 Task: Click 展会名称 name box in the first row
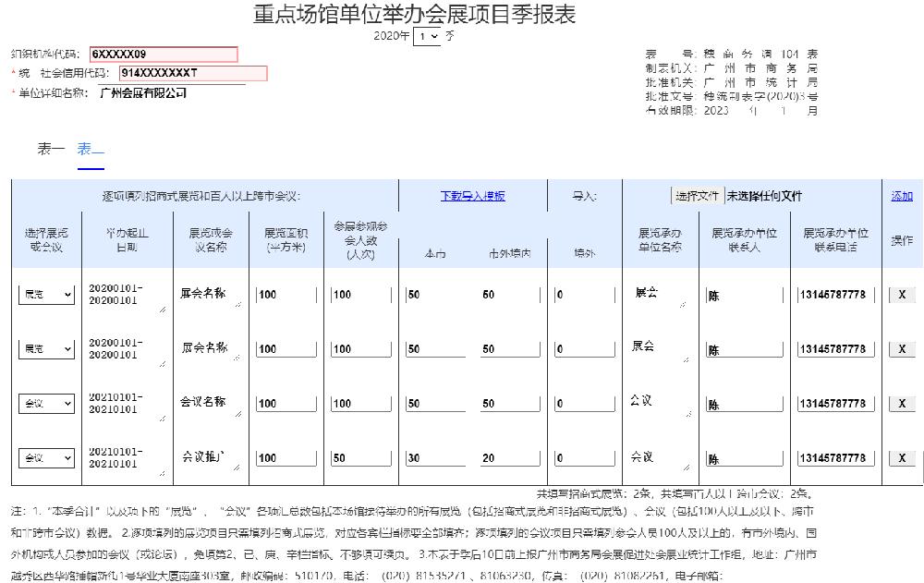(x=210, y=296)
